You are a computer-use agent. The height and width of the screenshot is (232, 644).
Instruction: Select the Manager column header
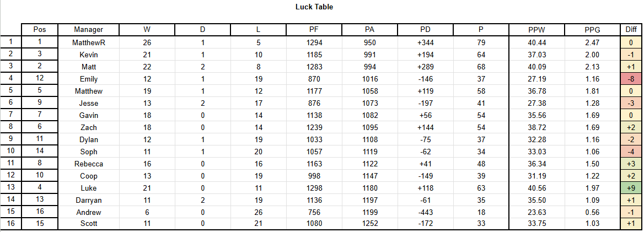89,30
